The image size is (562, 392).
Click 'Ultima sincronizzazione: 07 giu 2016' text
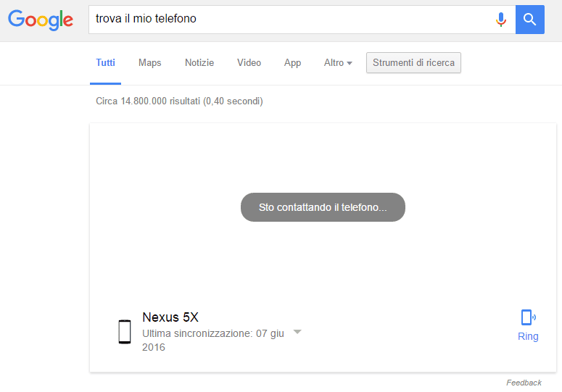pos(213,340)
